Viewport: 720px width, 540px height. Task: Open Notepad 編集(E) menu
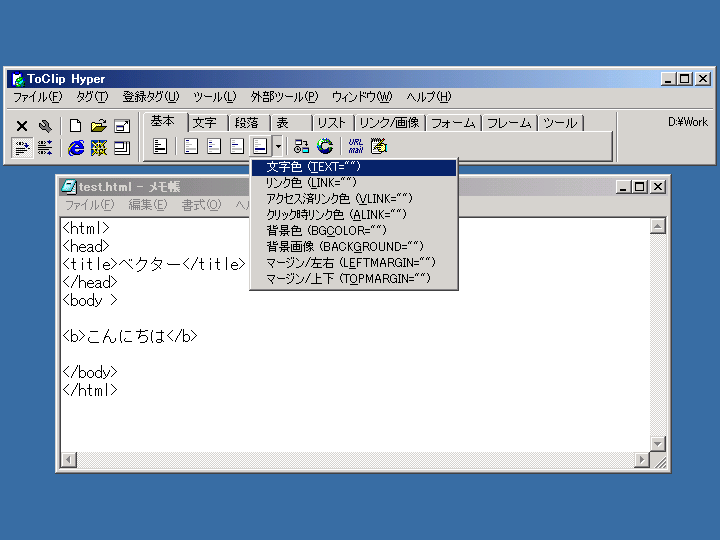[147, 205]
